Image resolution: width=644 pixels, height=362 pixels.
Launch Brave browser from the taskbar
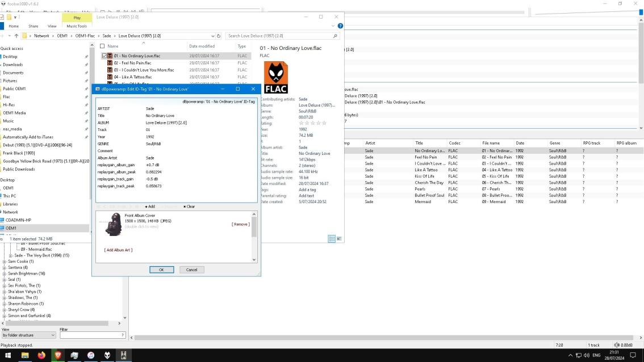coord(58,355)
